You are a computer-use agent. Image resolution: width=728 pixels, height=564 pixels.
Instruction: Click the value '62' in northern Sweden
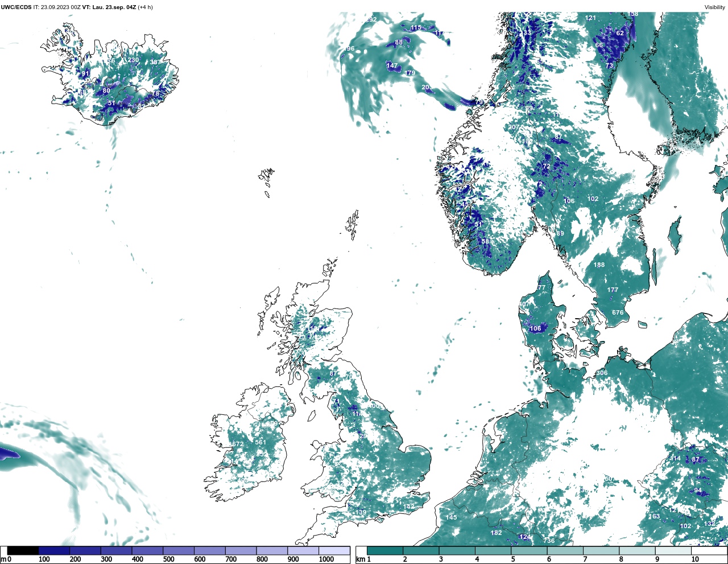pyautogui.click(x=620, y=33)
